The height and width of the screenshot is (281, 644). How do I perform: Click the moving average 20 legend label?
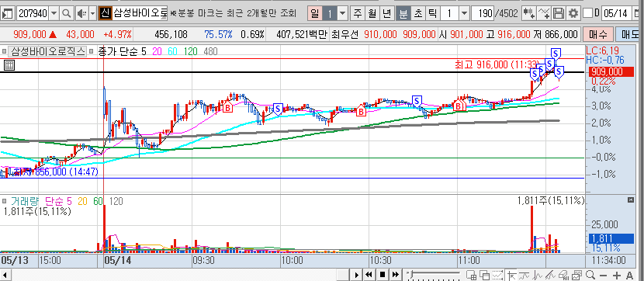click(x=158, y=51)
